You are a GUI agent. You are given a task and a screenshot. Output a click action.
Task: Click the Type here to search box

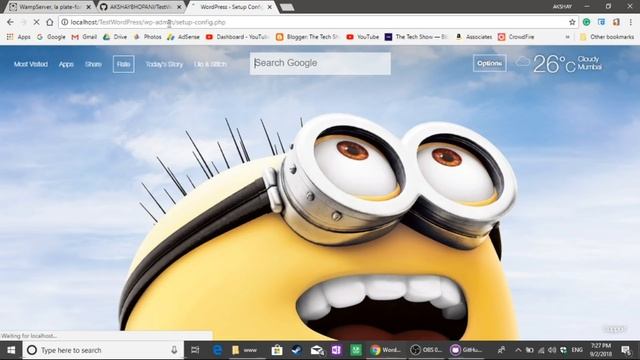(103, 350)
